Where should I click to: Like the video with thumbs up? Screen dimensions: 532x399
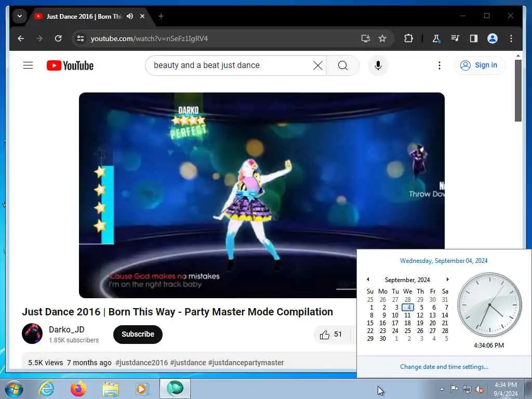(331, 335)
